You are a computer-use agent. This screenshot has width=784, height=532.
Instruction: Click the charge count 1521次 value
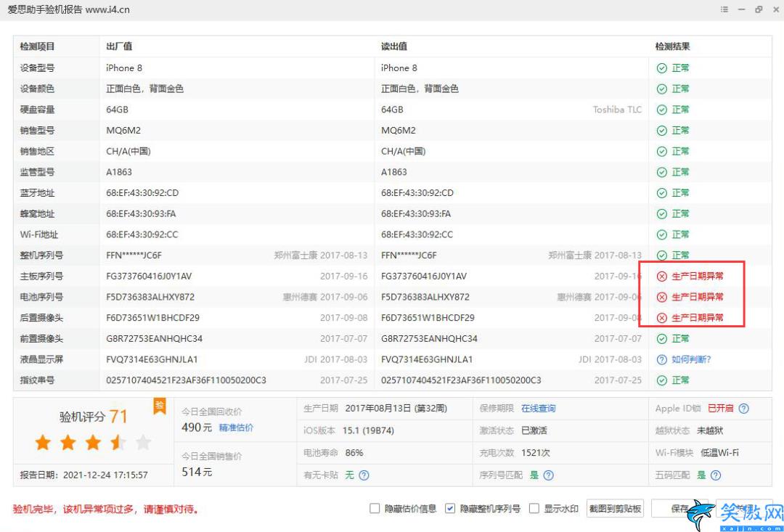tap(536, 453)
